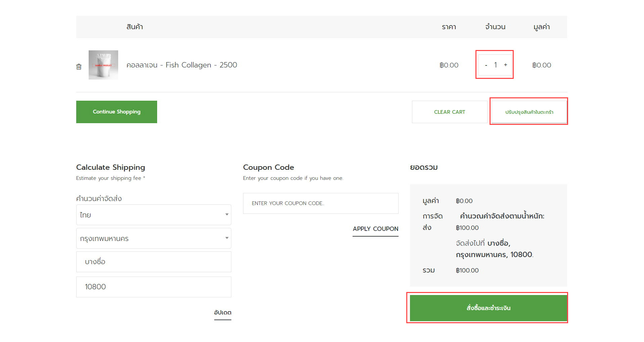This screenshot has height=342, width=644.
Task: Click the trash icon to remove Fish Collagen
Action: coord(79,66)
